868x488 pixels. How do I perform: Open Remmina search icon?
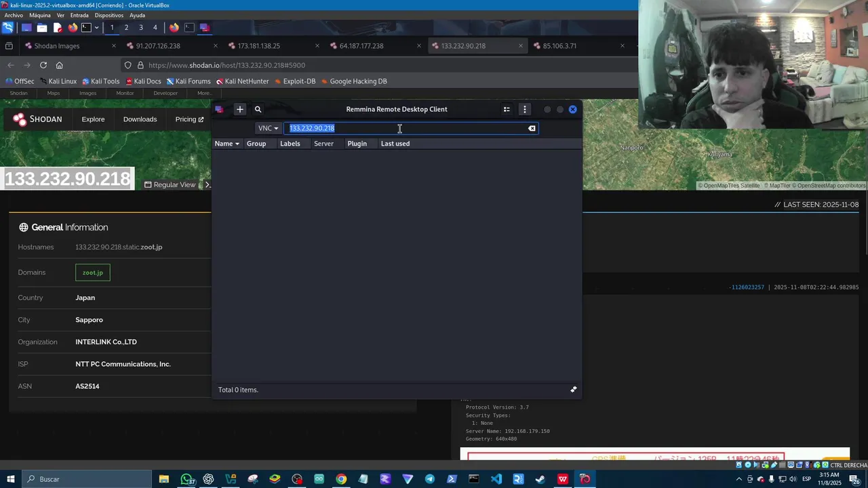[x=258, y=109]
